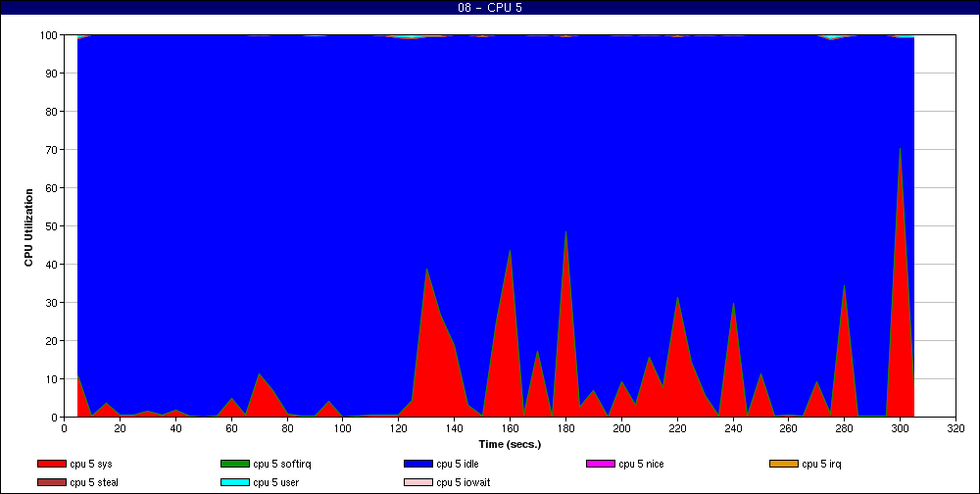Select the 'cpu 5 steal' legend label
This screenshot has height=494, width=980.
94,483
